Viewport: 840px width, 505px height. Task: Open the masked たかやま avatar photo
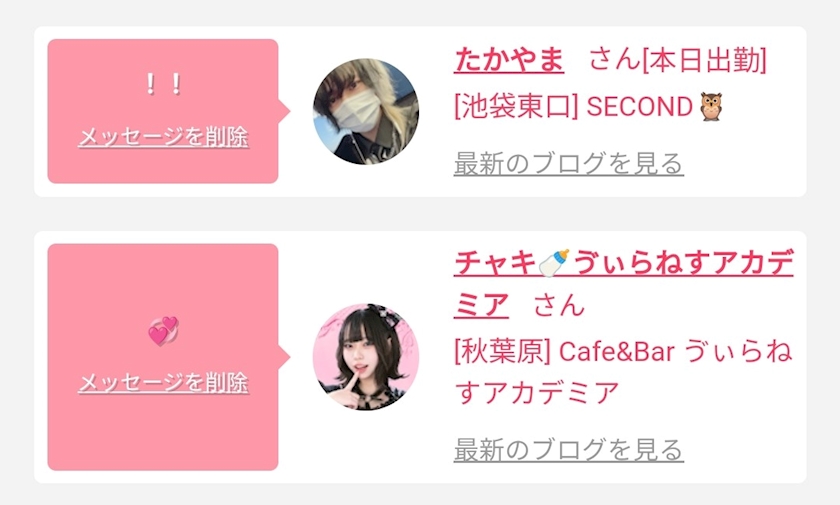pyautogui.click(x=366, y=111)
